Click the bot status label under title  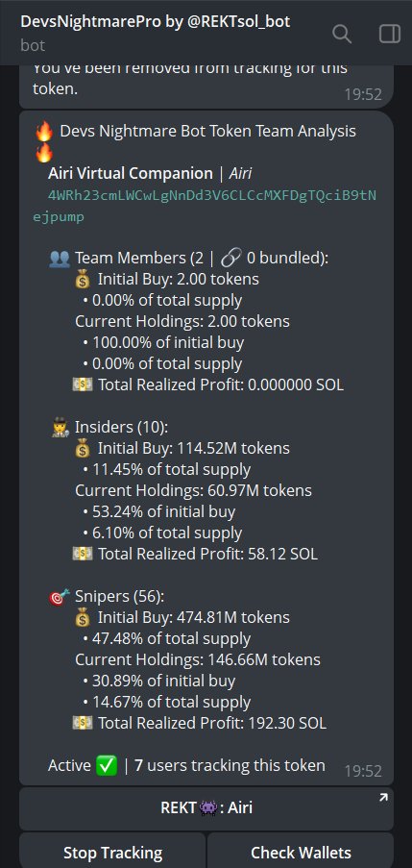click(x=33, y=45)
